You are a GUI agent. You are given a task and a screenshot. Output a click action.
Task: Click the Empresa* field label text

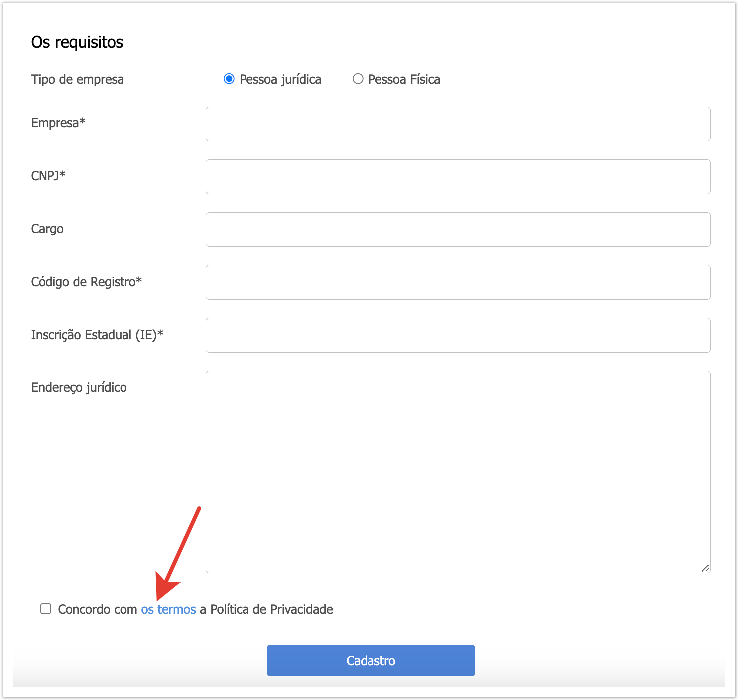point(58,123)
